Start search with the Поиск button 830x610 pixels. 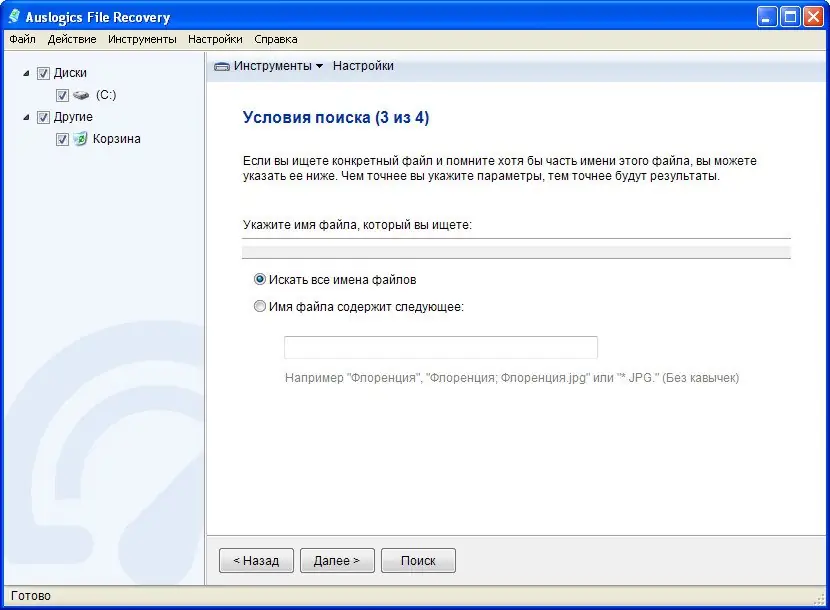418,560
